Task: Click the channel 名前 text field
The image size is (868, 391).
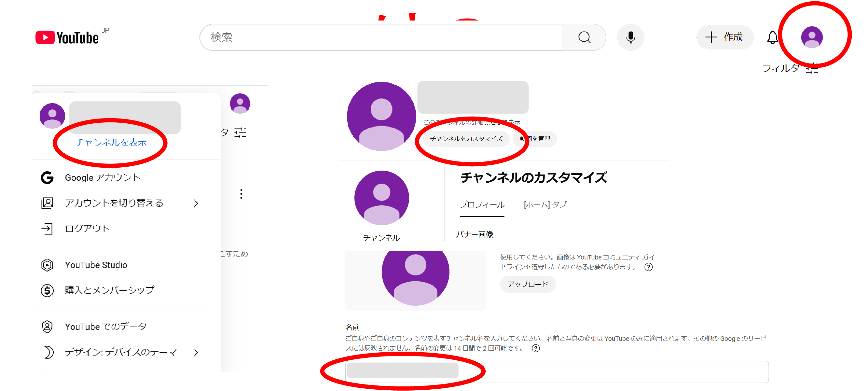Action: pos(556,371)
